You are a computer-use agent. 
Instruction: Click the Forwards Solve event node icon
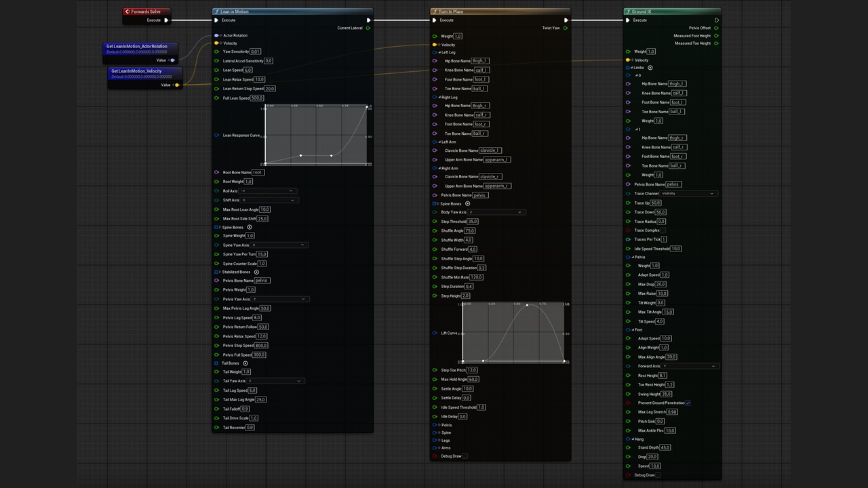coord(127,12)
